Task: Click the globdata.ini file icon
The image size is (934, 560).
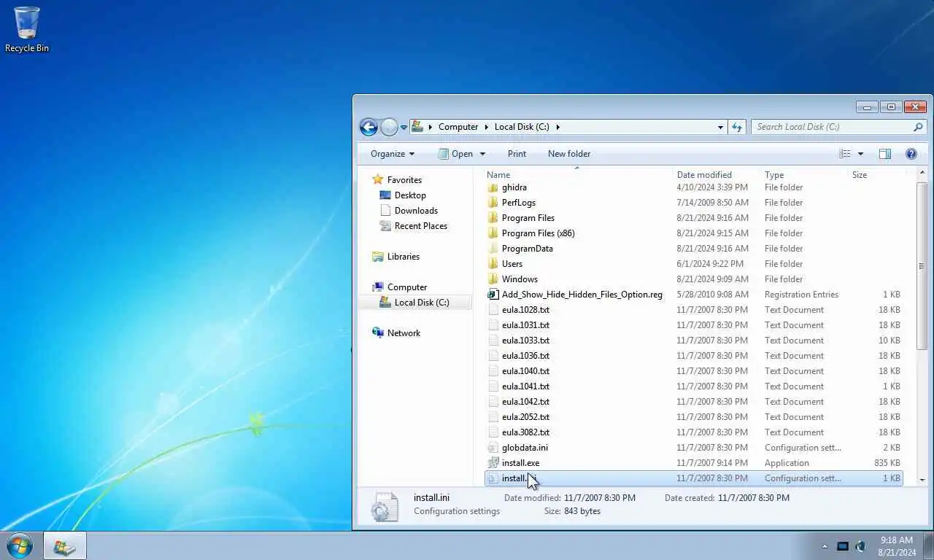Action: tap(493, 448)
